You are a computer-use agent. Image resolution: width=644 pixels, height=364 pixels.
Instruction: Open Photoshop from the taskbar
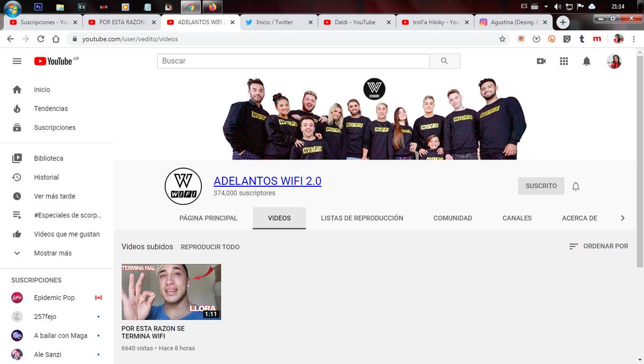(38, 7)
